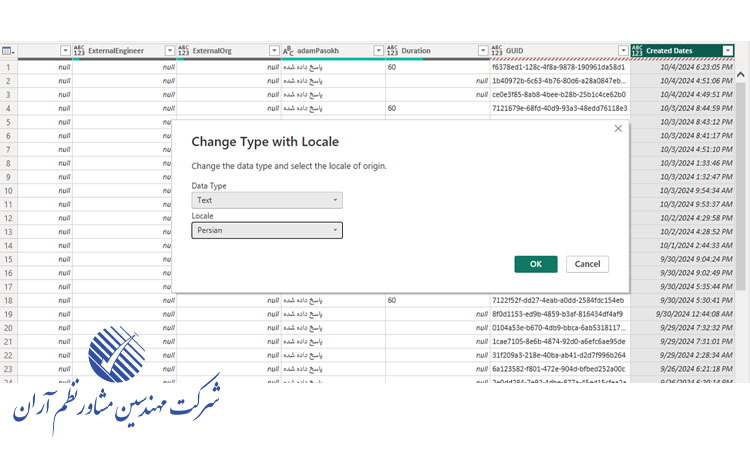Click null ExternalEngineer cell in row 1
Image resolution: width=750 pixels, height=450 pixels.
coord(124,67)
